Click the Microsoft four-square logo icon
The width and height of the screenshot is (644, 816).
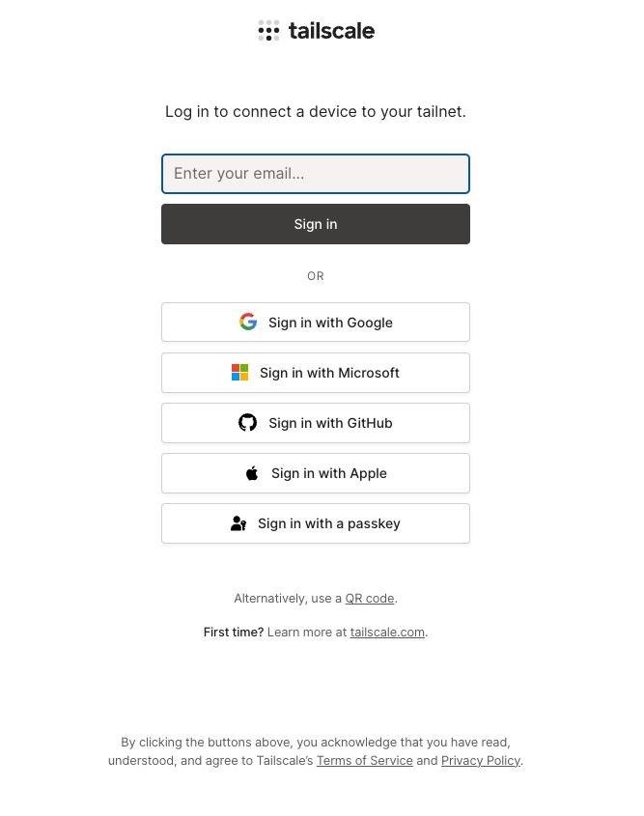(x=239, y=373)
